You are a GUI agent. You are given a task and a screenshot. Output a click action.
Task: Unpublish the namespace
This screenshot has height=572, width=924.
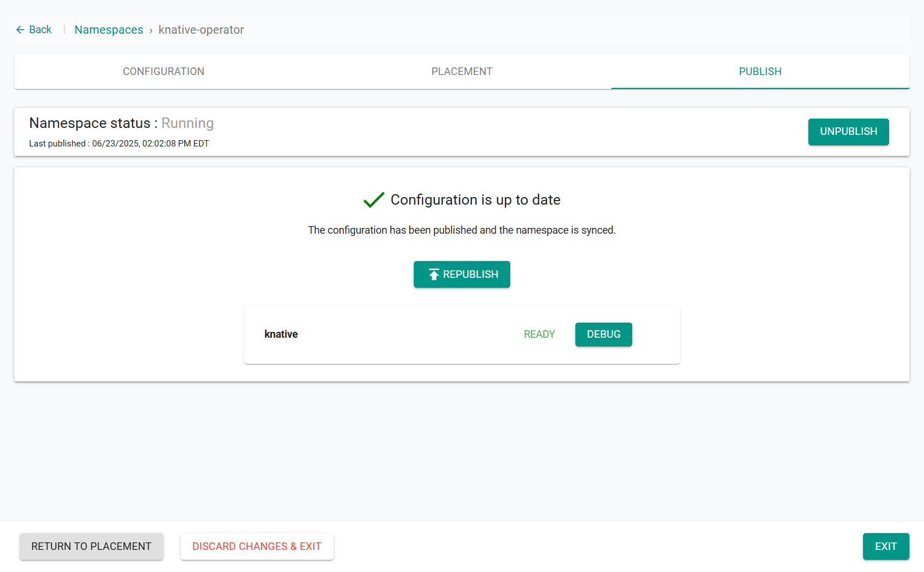pyautogui.click(x=848, y=132)
